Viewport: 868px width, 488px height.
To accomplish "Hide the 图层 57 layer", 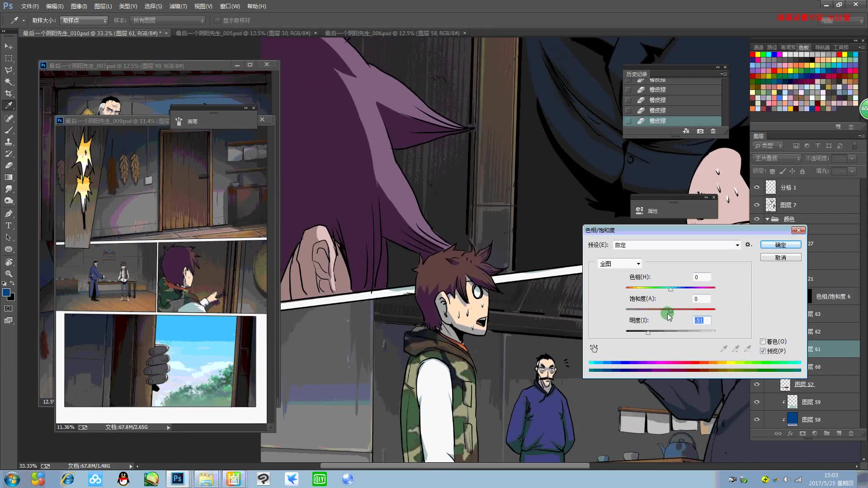I will [x=757, y=385].
